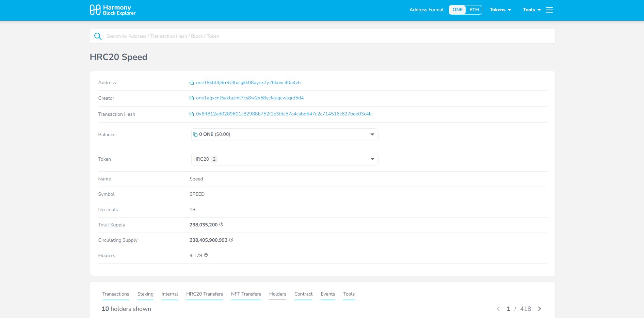Open the hamburger menu icon
Viewport: 644px width, 318px height.
pyautogui.click(x=549, y=10)
